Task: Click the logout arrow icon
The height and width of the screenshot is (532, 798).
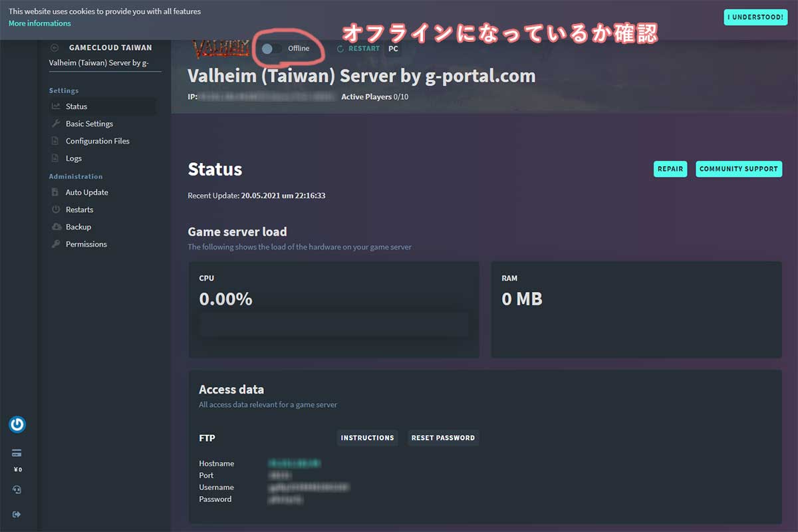Action: (17, 514)
